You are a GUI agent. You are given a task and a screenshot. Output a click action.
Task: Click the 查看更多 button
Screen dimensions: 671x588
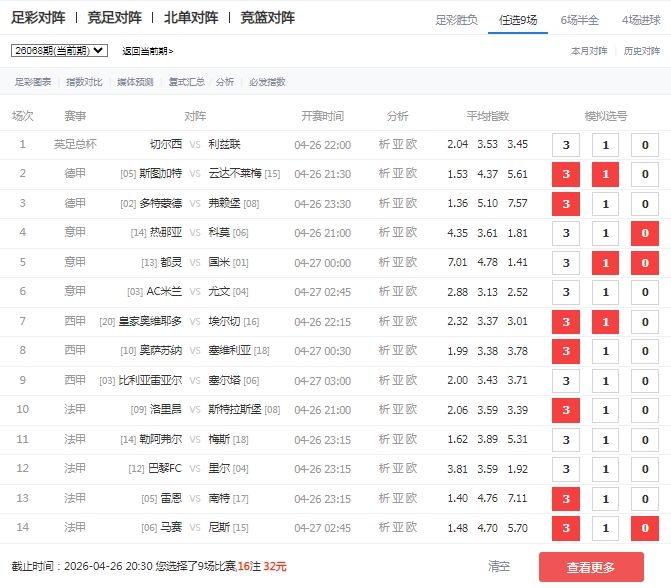pos(591,567)
